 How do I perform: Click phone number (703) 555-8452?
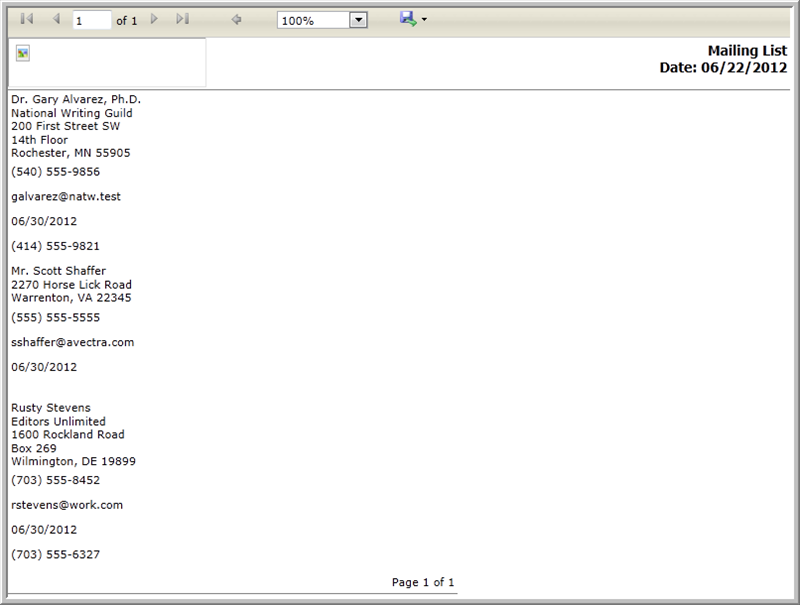coord(56,480)
